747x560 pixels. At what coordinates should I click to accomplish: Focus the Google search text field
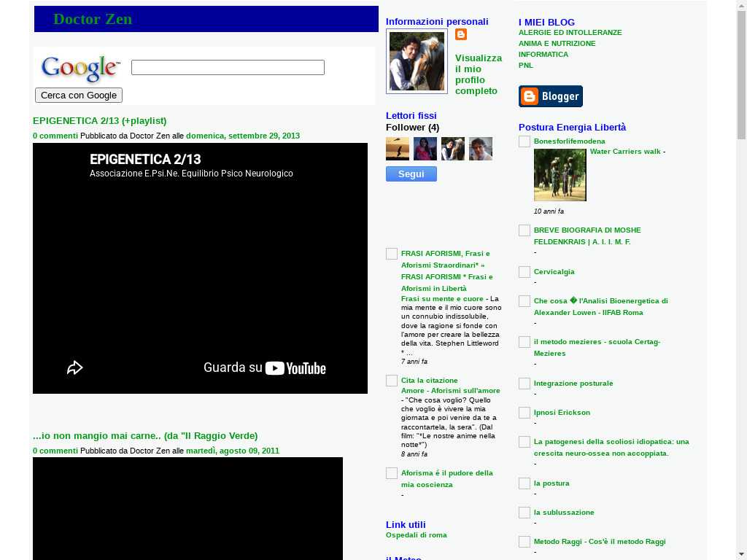point(228,68)
